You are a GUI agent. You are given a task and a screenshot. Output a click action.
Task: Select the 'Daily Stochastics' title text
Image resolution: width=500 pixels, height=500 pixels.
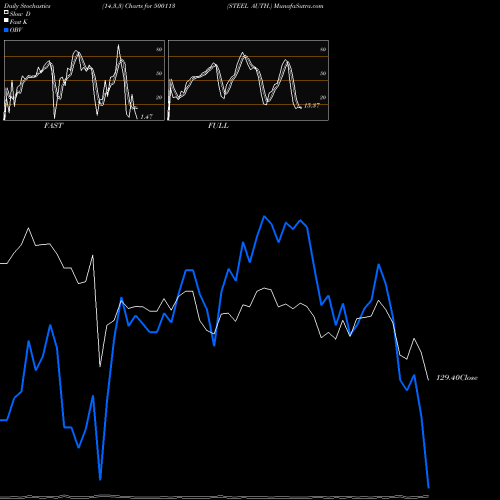(x=27, y=6)
